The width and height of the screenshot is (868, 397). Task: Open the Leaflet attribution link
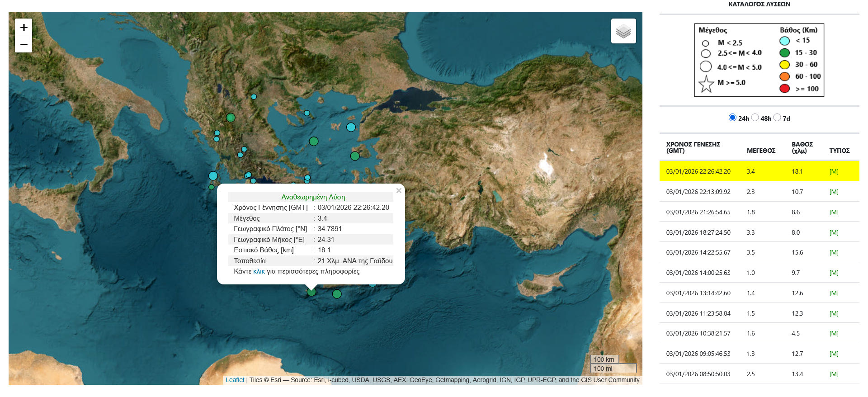(x=235, y=380)
